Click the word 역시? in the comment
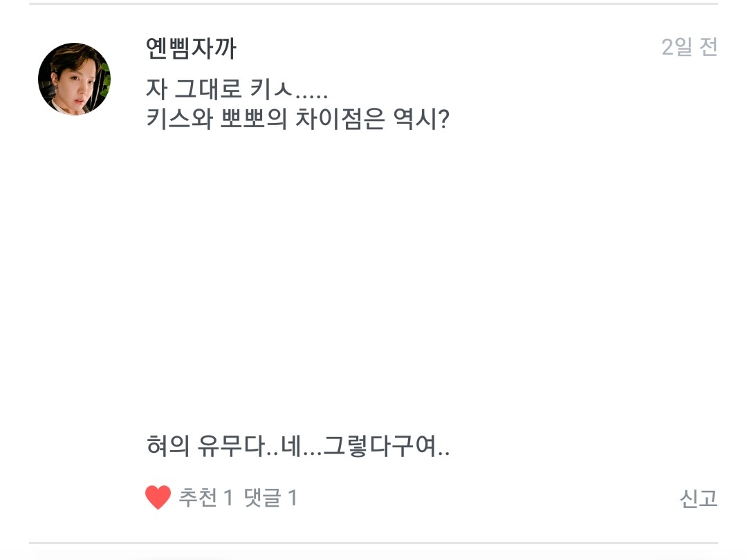The width and height of the screenshot is (747, 560). [x=423, y=122]
